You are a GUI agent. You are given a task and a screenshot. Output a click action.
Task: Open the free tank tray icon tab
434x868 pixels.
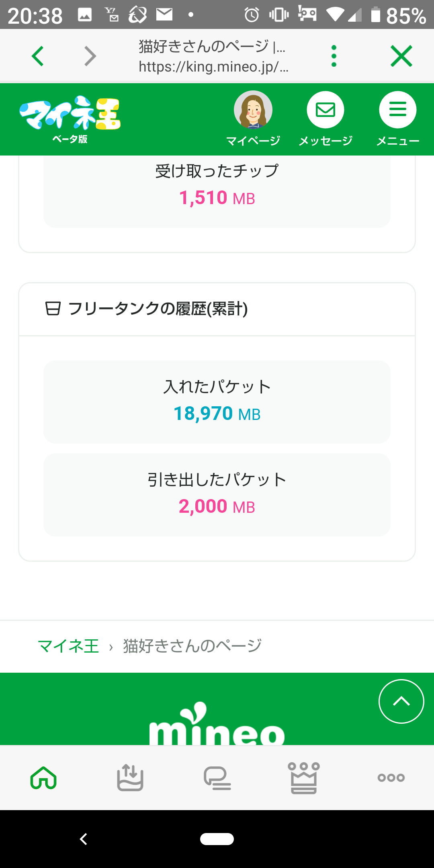pyautogui.click(x=130, y=778)
